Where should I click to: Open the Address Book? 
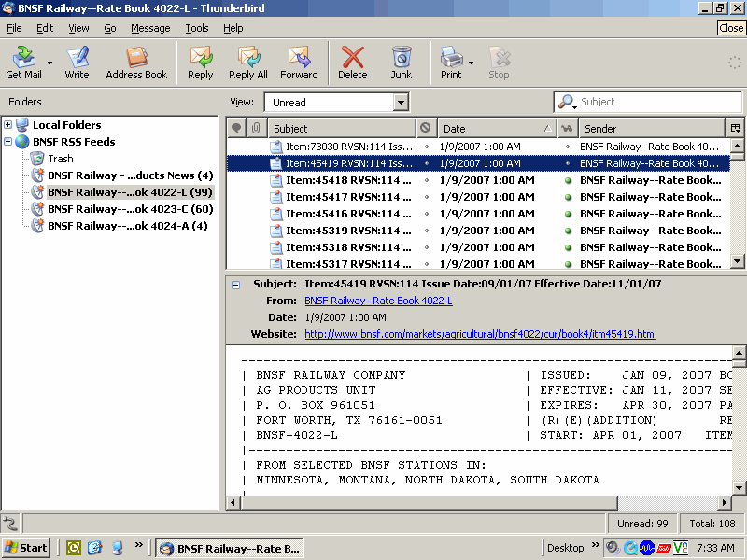pos(136,63)
